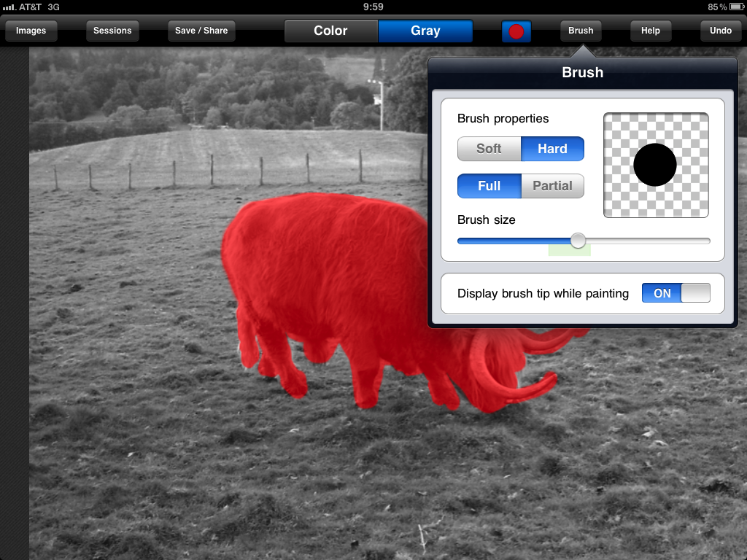
Task: Close the Brush popover via Brush button
Action: [x=581, y=31]
